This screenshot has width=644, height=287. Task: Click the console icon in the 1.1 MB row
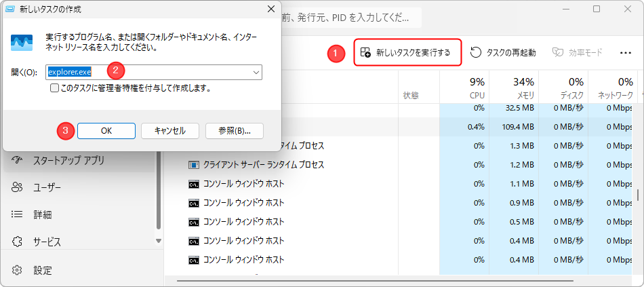[x=193, y=184]
